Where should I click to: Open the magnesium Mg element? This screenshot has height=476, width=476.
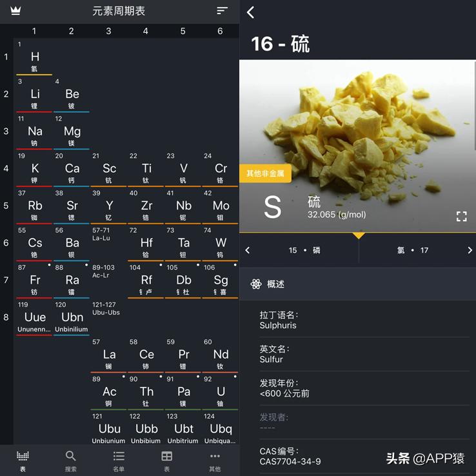click(x=72, y=132)
